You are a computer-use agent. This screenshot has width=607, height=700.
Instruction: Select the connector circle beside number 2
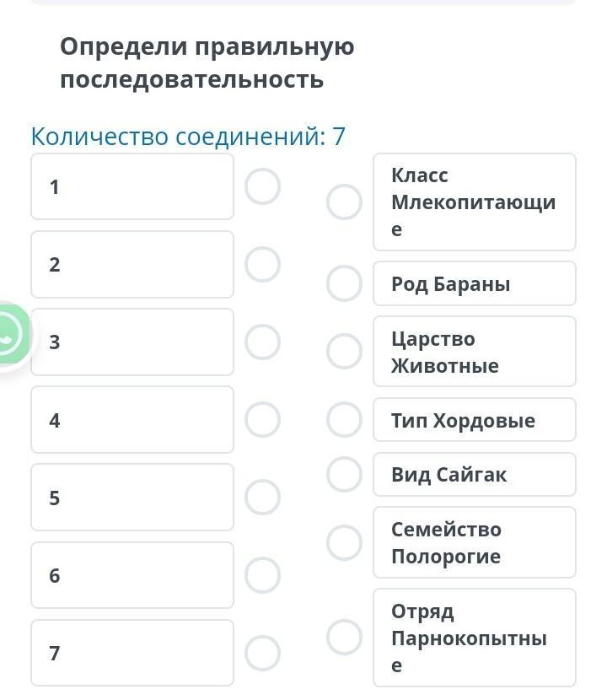(262, 264)
